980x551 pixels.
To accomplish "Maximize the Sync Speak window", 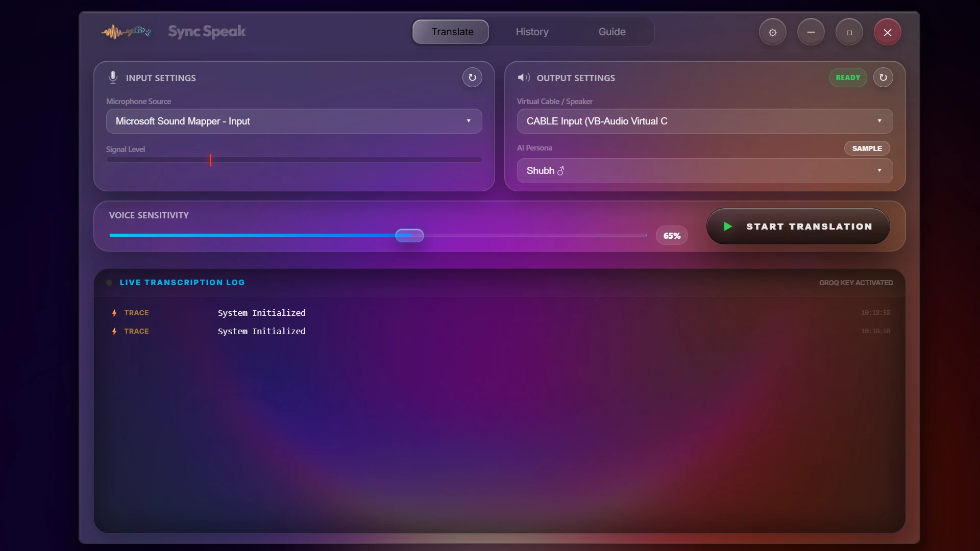I will coord(849,32).
